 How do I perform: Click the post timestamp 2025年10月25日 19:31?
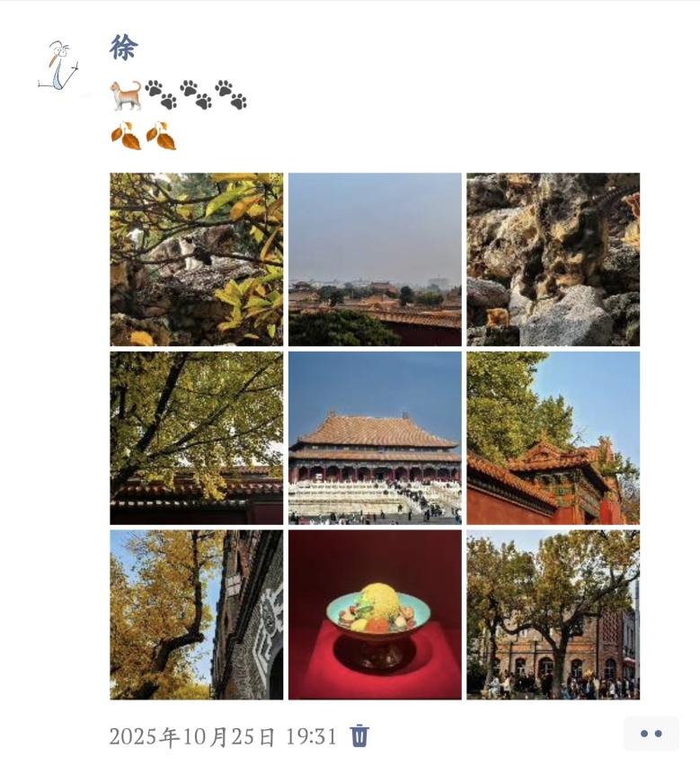223,736
